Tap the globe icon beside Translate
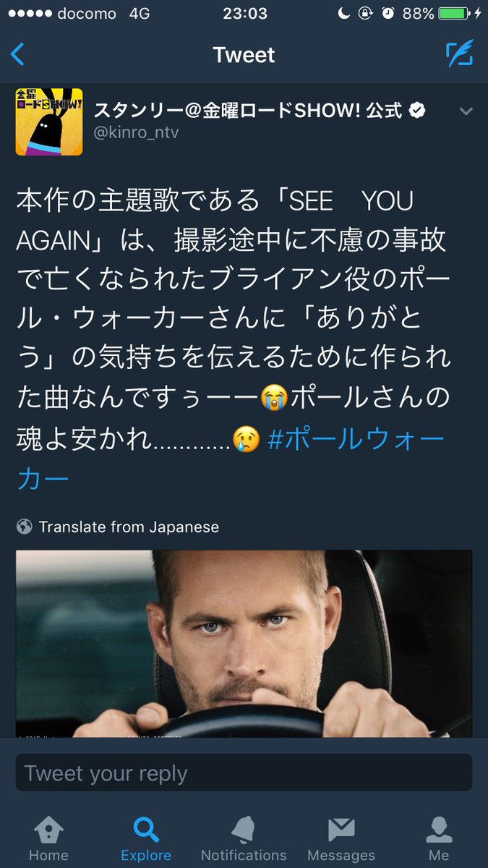The width and height of the screenshot is (488, 868). click(x=25, y=527)
